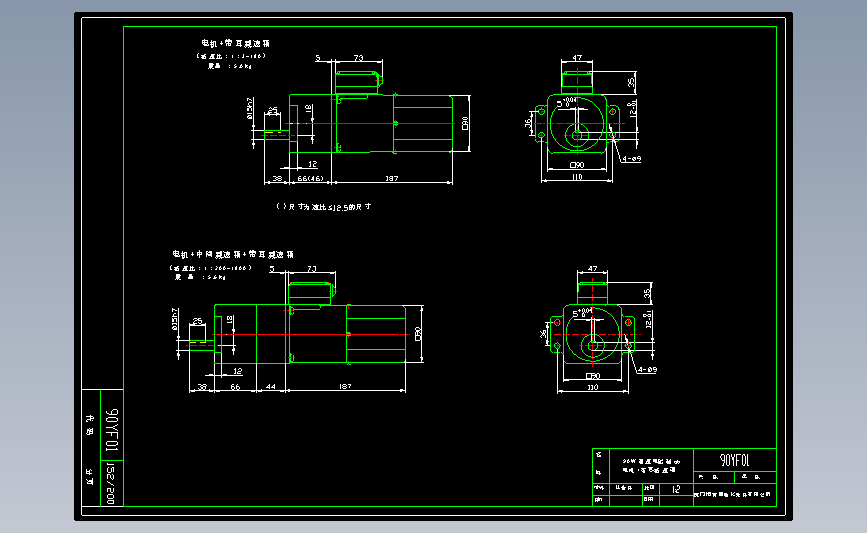The height and width of the screenshot is (533, 867).
Task: Click the number "12" in the title block table
Action: (x=676, y=489)
